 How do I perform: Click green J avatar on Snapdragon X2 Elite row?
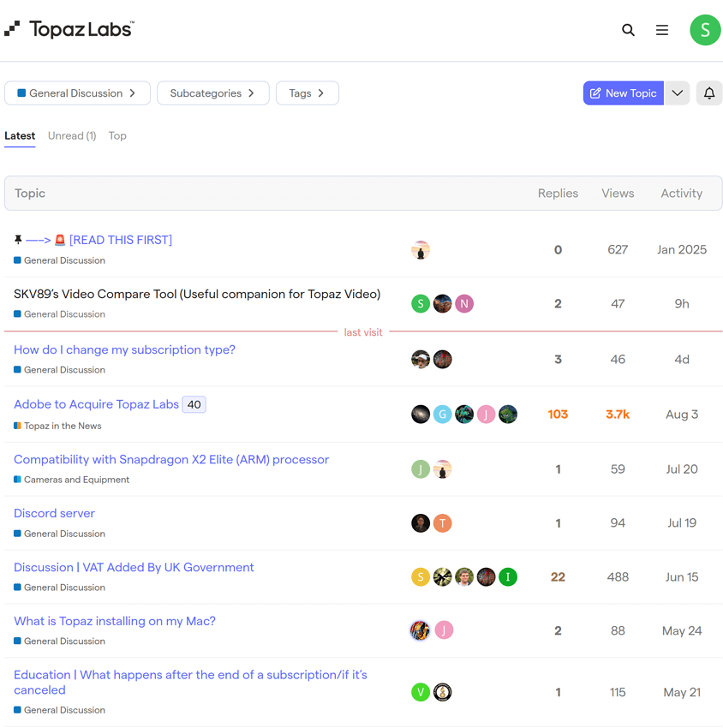click(421, 469)
